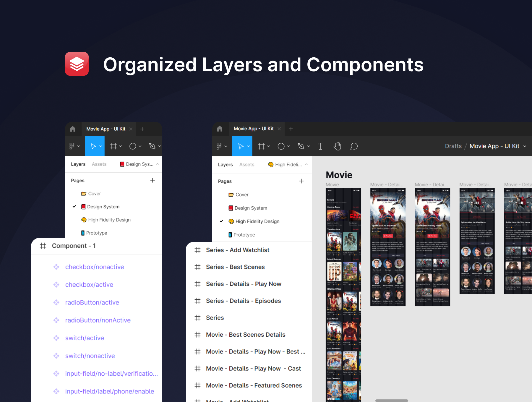Screen dimensions: 532x402
Task: Open the Comment tool
Action: [354, 146]
